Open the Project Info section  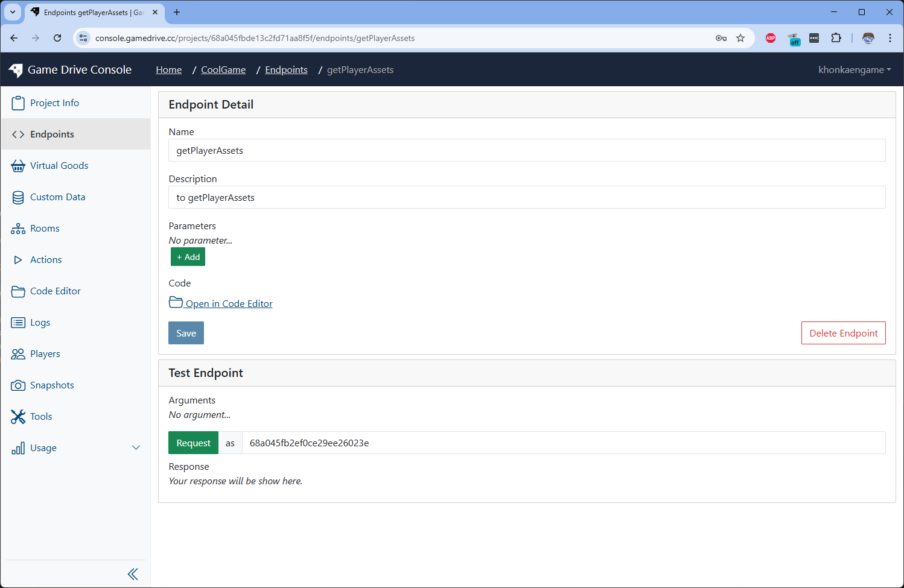[54, 103]
